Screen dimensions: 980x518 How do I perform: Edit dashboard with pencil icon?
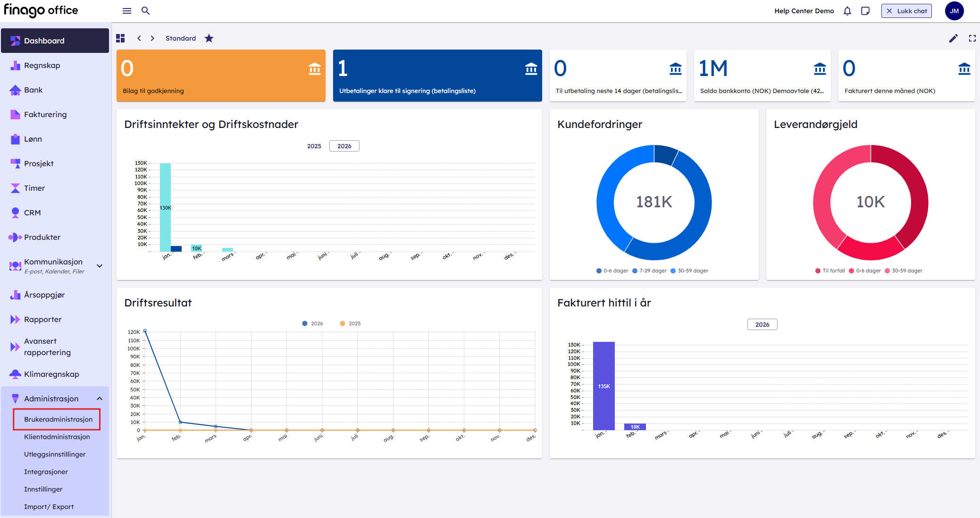point(953,38)
